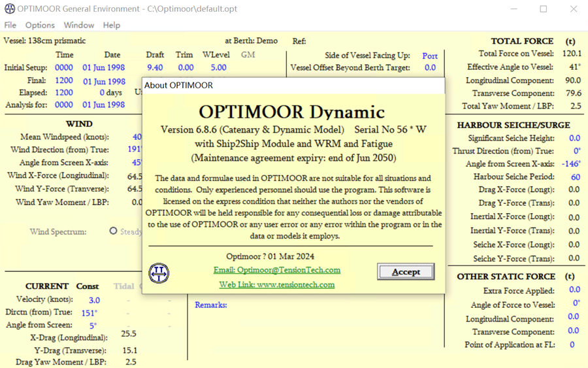Click the current Angle from Screen value 5°
This screenshot has height=368, width=588.
coord(93,326)
